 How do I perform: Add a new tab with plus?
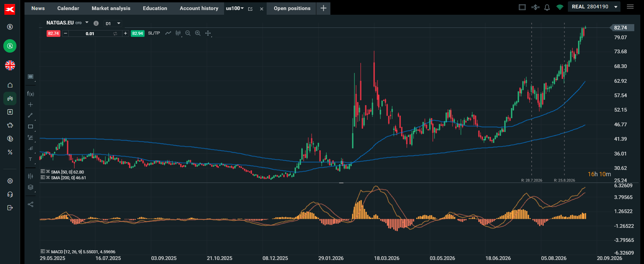coord(323,8)
